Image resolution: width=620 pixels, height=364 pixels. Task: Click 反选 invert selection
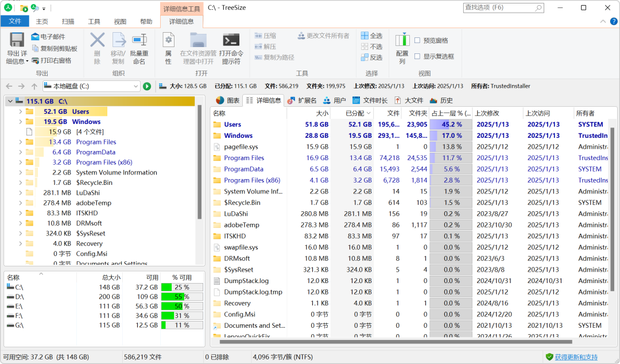[371, 57]
